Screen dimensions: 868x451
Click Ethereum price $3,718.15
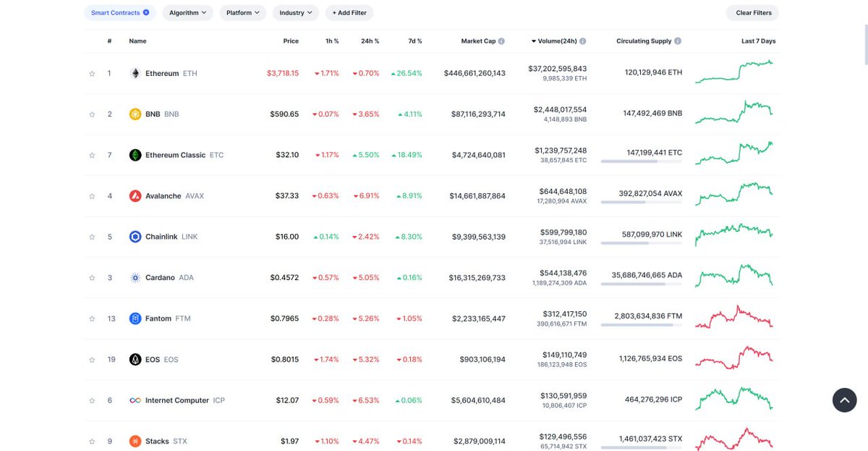pyautogui.click(x=282, y=73)
